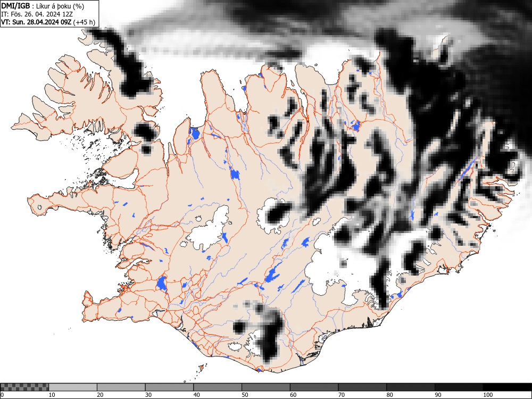This screenshot has height=399, width=532.
Task: Click the 80-90% legend swatch
Action: tap(410, 387)
